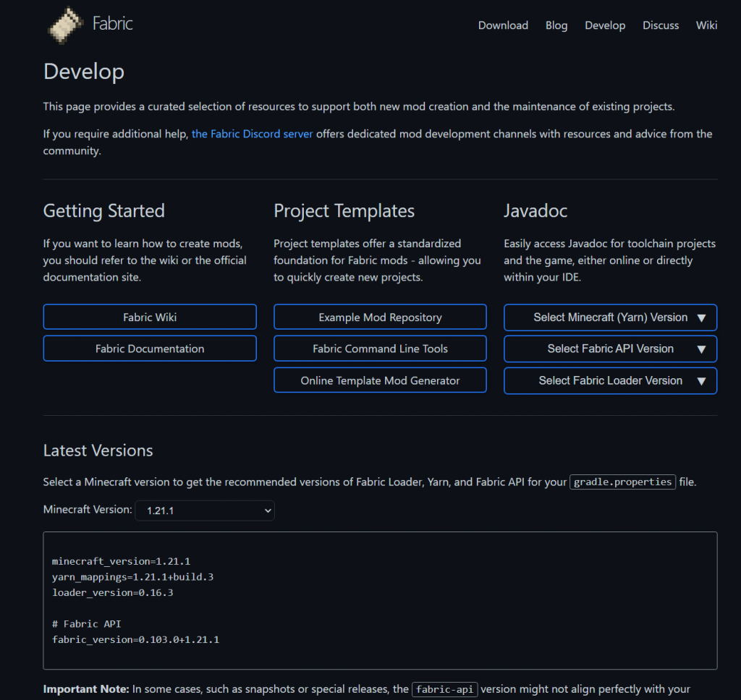Screen dimensions: 741x700
Task: Follow the Fabric Discord server link
Action: (x=252, y=135)
